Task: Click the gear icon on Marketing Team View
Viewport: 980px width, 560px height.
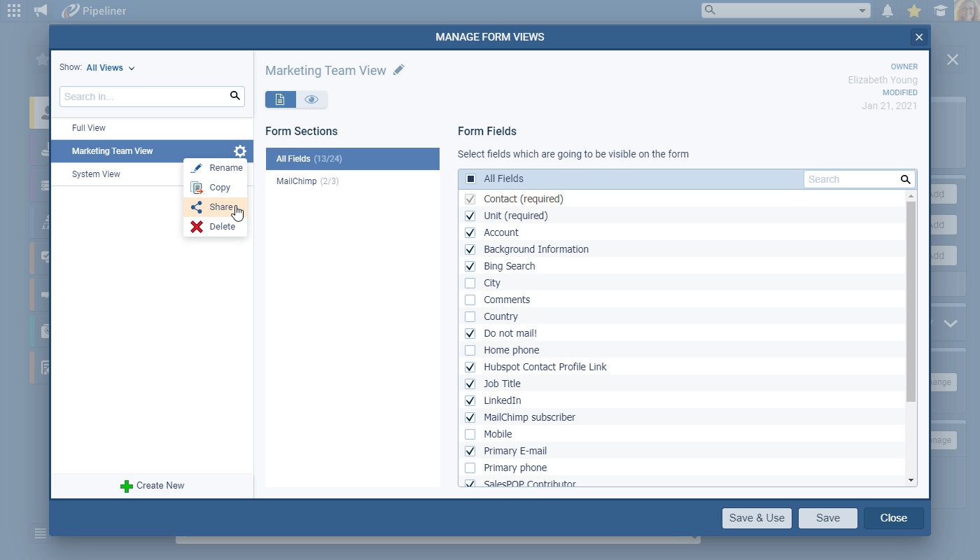Action: pos(240,151)
